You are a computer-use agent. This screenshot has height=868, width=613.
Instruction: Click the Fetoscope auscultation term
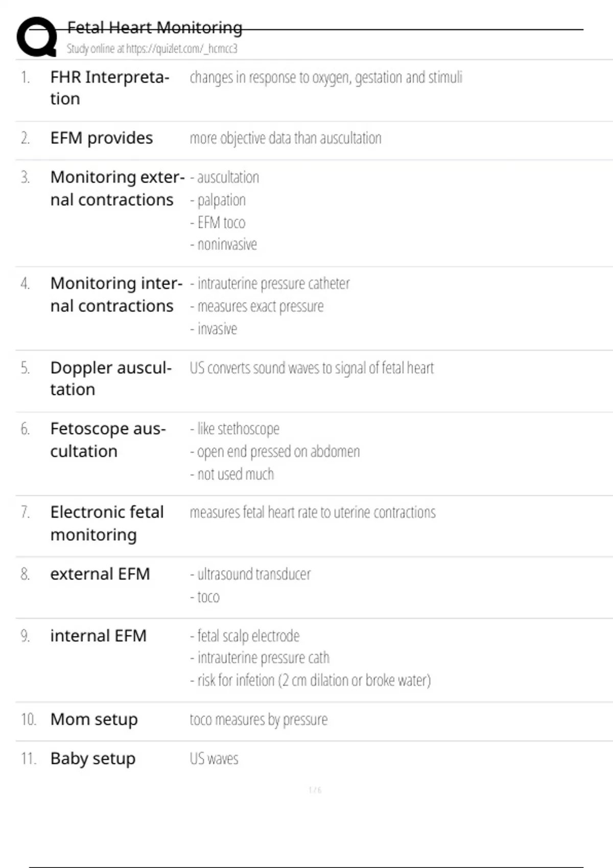click(x=108, y=440)
